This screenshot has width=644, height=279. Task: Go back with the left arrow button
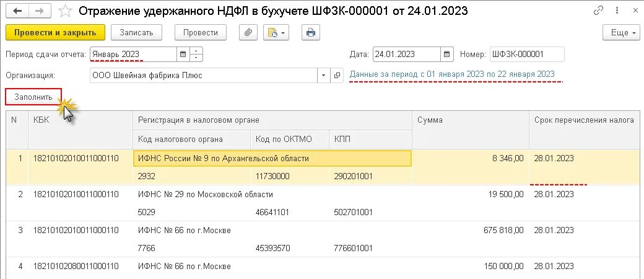click(17, 11)
